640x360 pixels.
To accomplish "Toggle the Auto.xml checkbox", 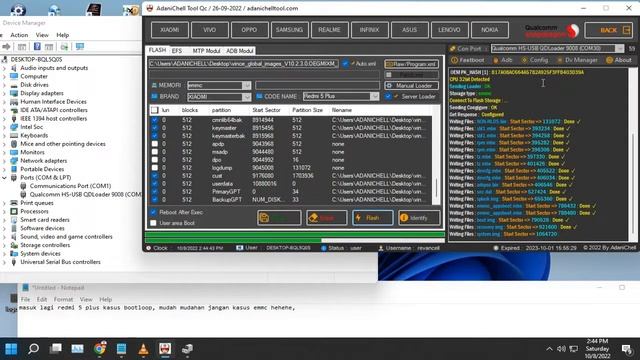I will [346, 64].
